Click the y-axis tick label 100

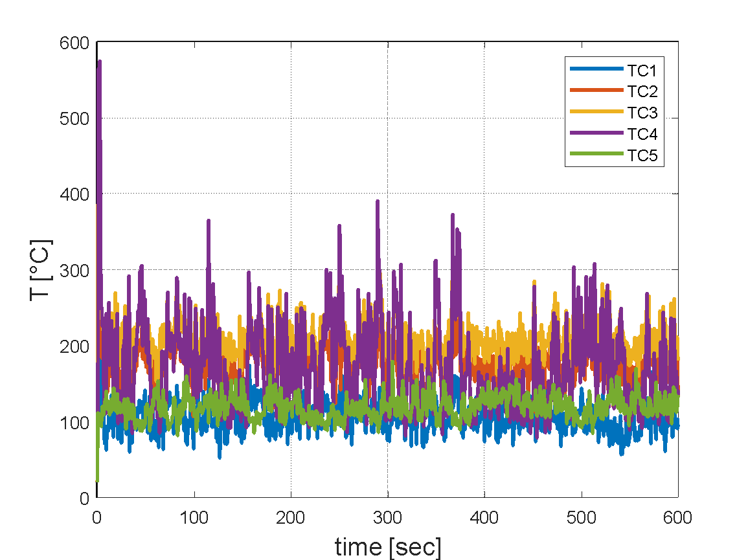tap(74, 423)
